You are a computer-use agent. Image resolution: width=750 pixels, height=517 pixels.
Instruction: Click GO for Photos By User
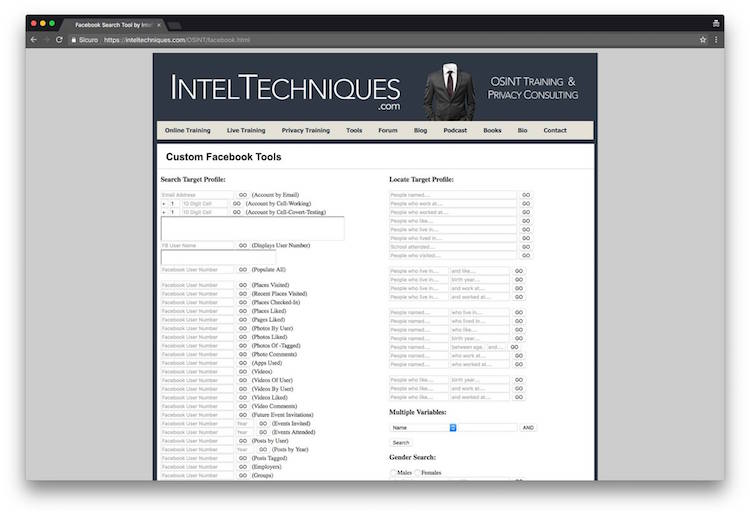coord(243,328)
